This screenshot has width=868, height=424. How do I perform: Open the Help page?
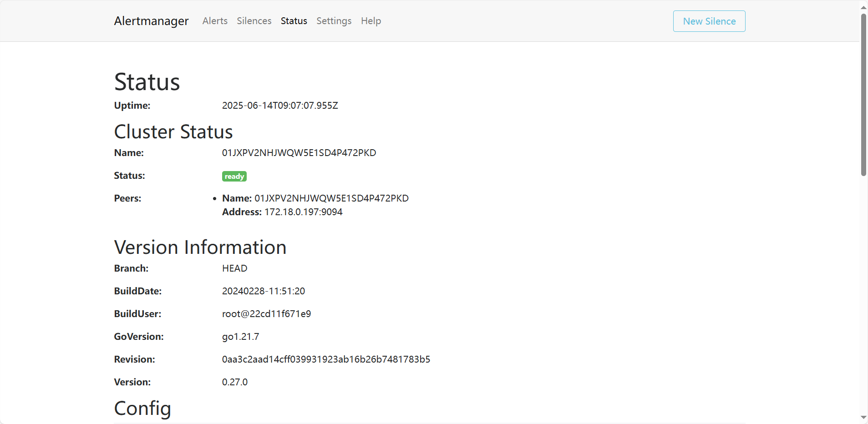[x=371, y=21]
